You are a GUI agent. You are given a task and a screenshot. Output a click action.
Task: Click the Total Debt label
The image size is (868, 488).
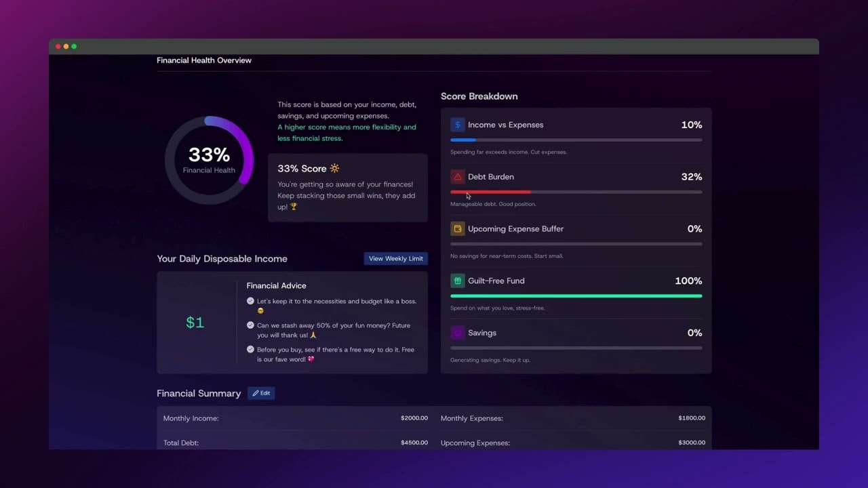(181, 443)
